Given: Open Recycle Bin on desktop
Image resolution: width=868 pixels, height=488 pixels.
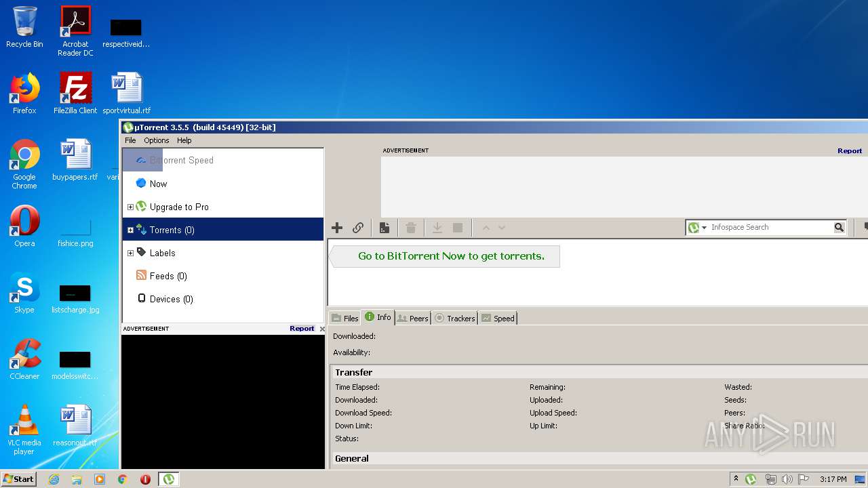Looking at the screenshot, I should [24, 27].
